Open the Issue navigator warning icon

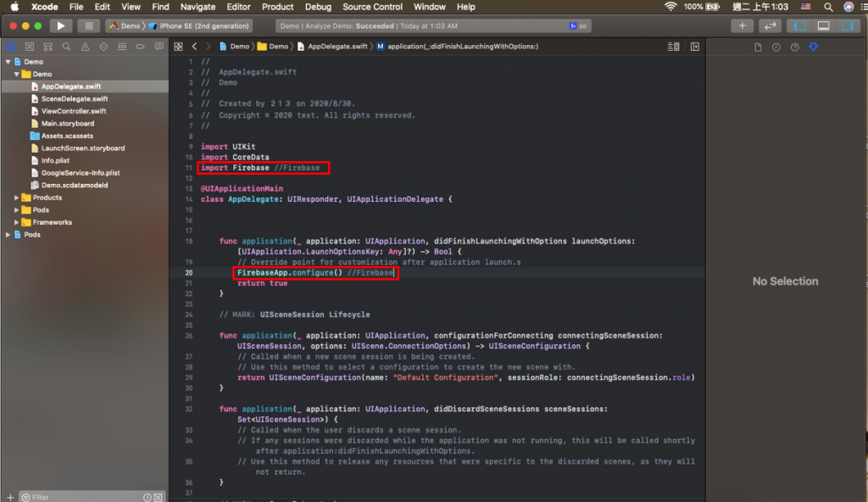85,47
